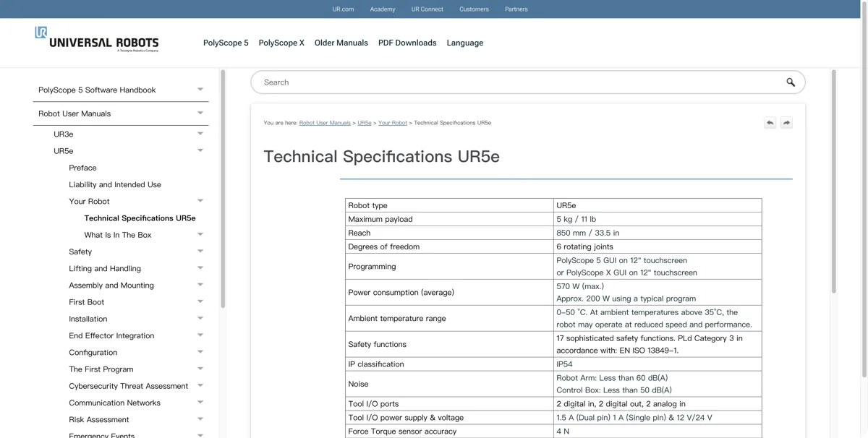The image size is (868, 438).
Task: Expand Lifting and Handling arrow
Action: point(200,268)
